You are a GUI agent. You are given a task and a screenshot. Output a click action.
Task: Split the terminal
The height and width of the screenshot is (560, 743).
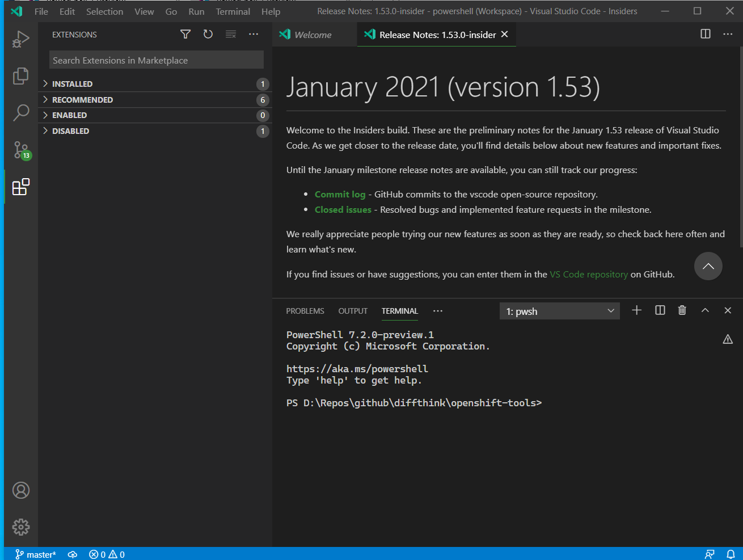[x=659, y=310]
